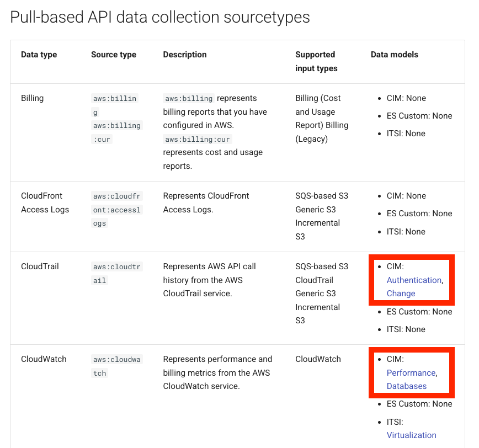Open the Virtualization ITSI link
This screenshot has width=479, height=448.
tap(412, 435)
